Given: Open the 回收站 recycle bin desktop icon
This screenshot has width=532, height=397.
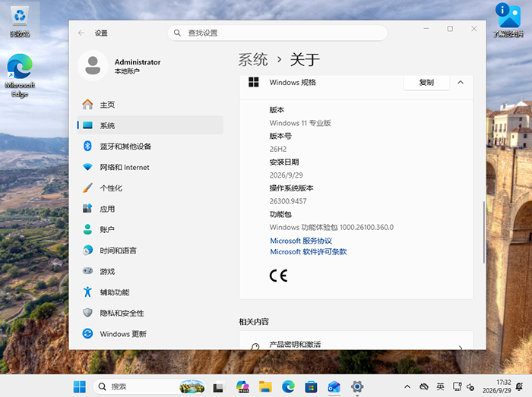Looking at the screenshot, I should [20, 20].
